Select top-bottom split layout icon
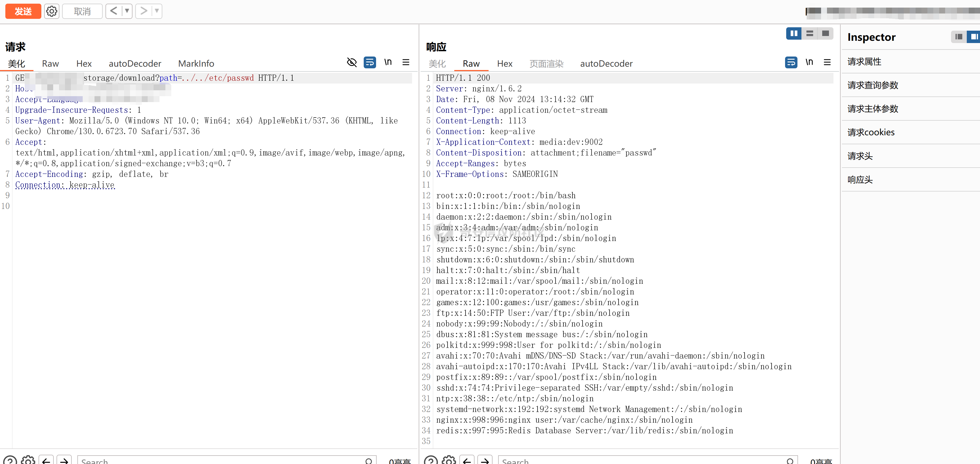 pos(810,33)
